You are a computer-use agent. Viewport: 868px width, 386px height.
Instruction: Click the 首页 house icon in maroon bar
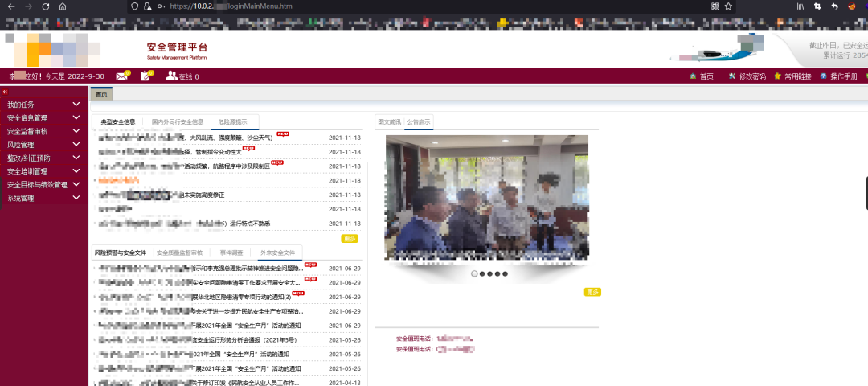tap(693, 76)
